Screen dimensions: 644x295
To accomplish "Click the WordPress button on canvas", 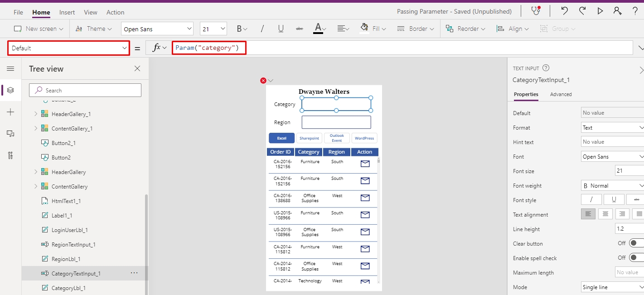I will coord(364,138).
